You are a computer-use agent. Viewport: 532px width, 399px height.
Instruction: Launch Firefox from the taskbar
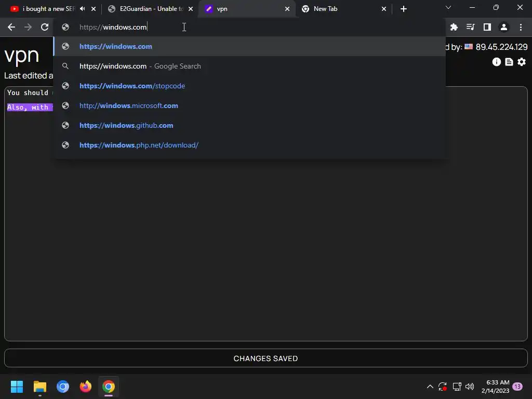[x=86, y=387]
